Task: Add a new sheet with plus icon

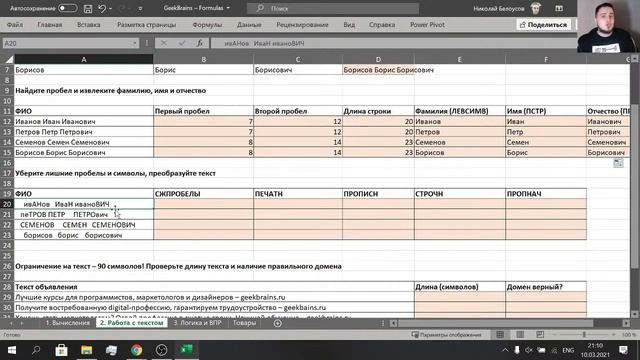Action: [x=278, y=323]
